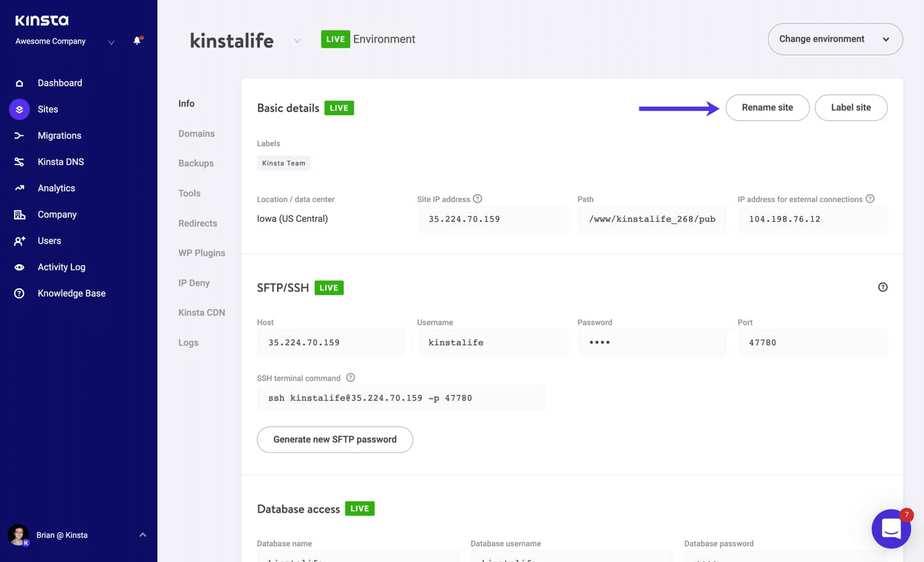
Task: Switch to the Backups tab
Action: [195, 163]
